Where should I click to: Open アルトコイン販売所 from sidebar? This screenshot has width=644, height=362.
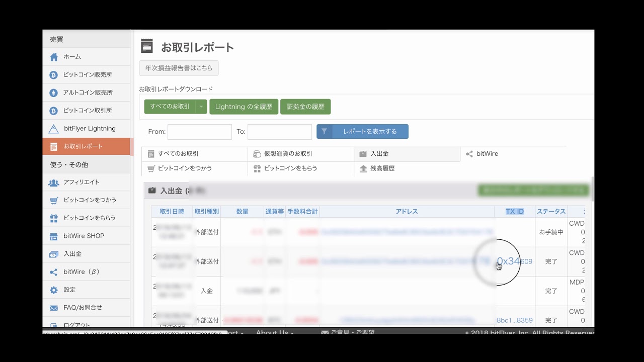[86, 93]
